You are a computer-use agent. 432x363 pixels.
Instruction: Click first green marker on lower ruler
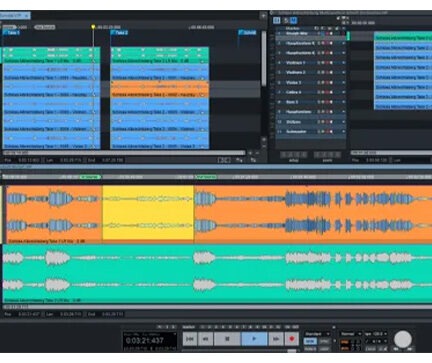coord(90,177)
